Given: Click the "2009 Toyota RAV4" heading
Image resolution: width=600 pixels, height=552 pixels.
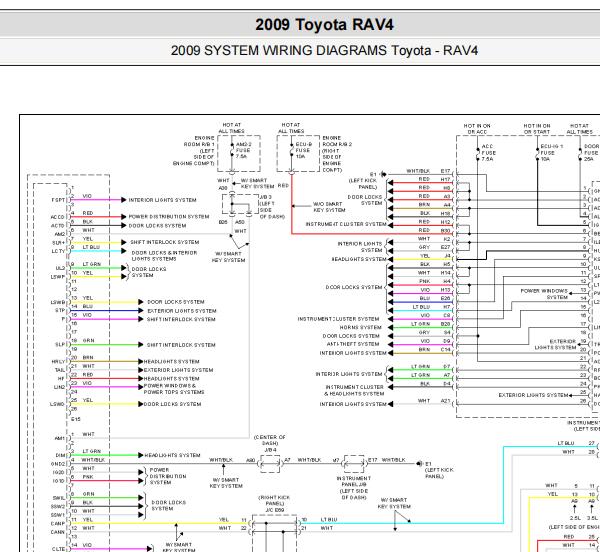Looking at the screenshot, I should pyautogui.click(x=324, y=25).
